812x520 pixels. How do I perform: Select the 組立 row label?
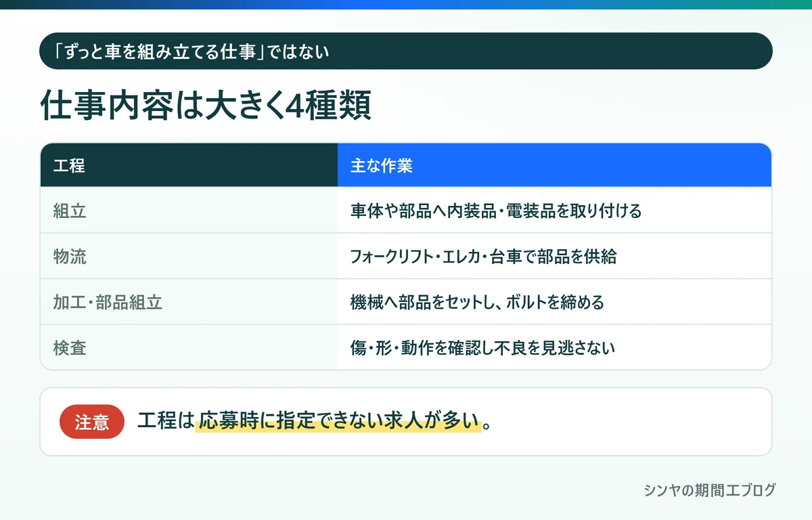coord(70,211)
